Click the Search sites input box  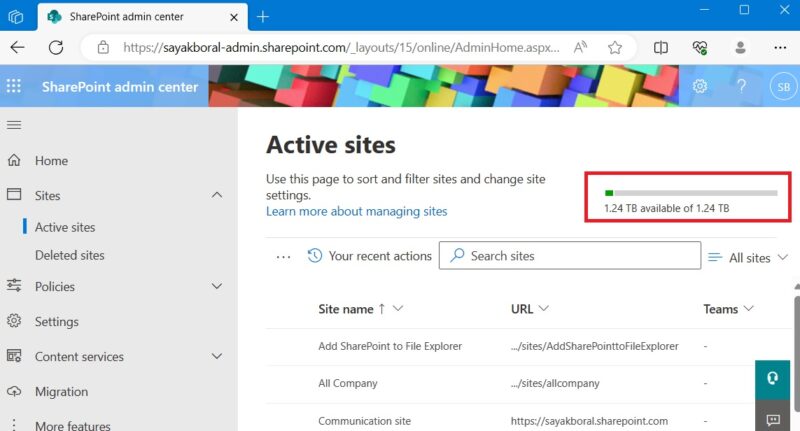(x=569, y=256)
